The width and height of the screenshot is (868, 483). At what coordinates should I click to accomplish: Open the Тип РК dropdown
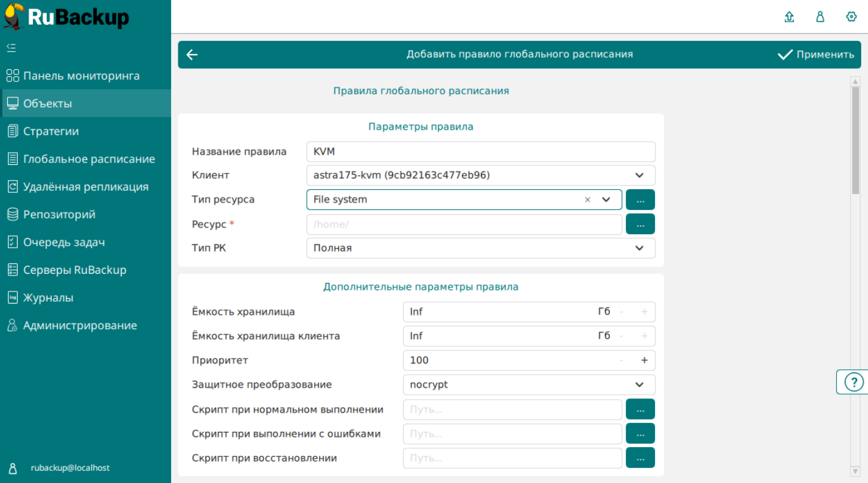(x=639, y=248)
